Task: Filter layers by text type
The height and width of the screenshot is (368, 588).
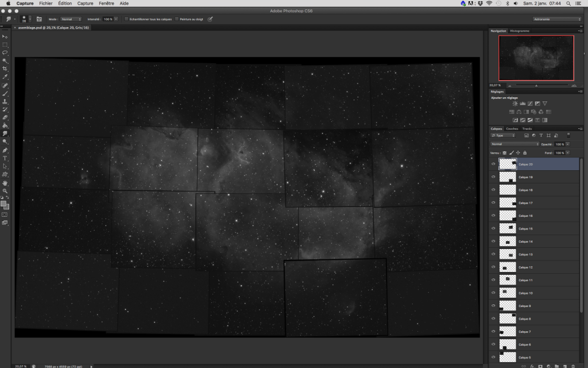Action: (541, 136)
